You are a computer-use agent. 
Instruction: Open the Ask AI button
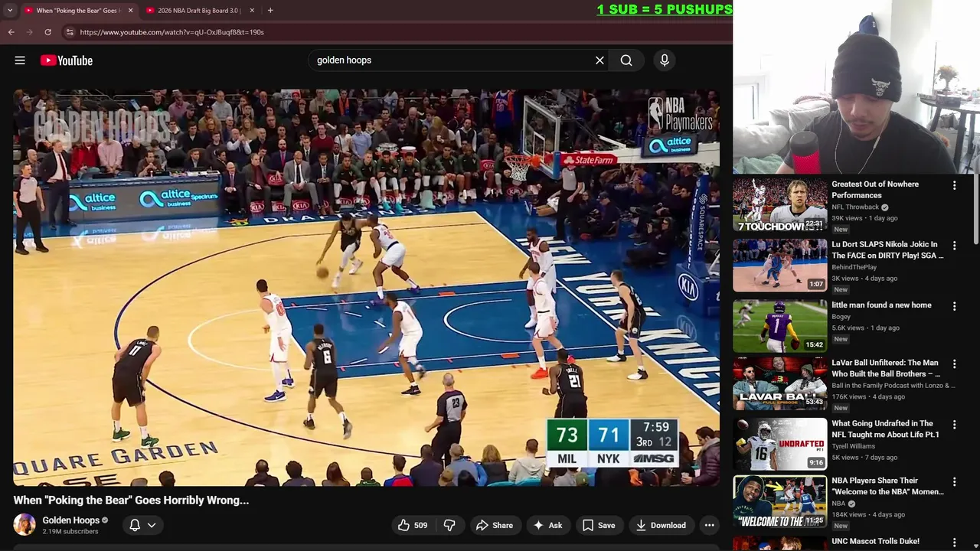548,525
